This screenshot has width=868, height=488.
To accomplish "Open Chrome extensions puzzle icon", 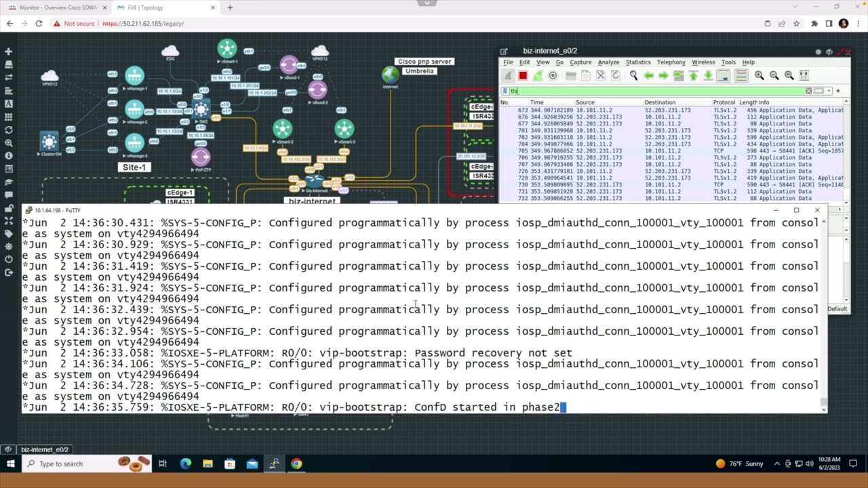I will pos(814,24).
